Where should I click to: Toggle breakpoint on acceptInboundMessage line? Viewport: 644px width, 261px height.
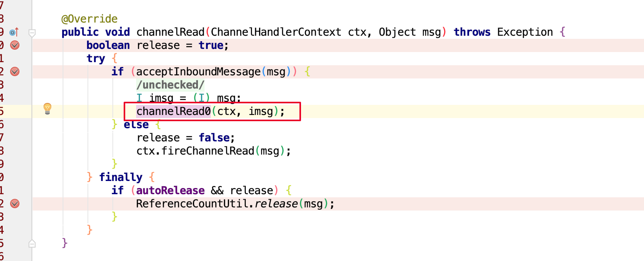15,71
